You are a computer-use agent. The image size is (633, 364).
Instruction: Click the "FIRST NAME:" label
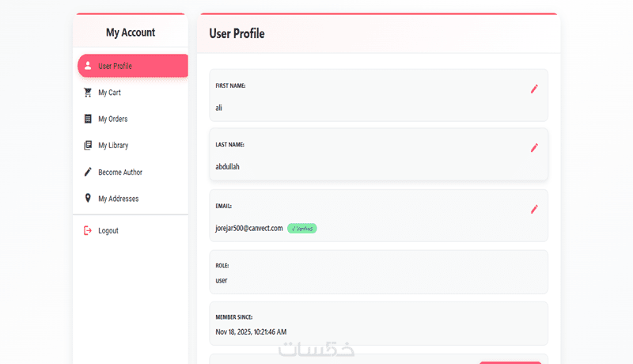pos(230,85)
